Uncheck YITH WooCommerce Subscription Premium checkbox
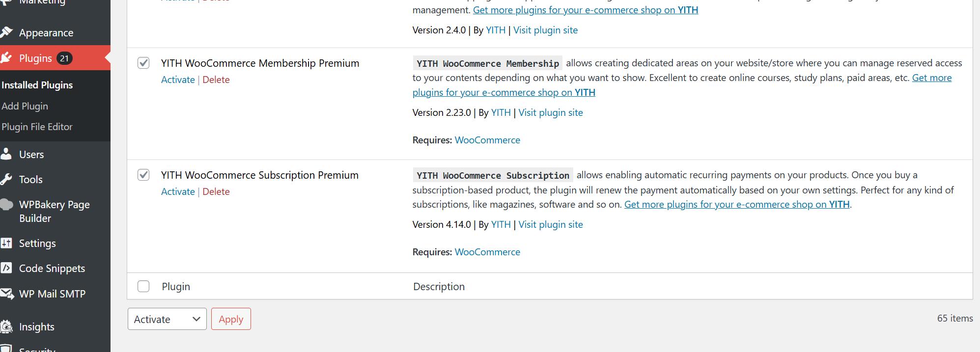The width and height of the screenshot is (980, 352). tap(143, 175)
